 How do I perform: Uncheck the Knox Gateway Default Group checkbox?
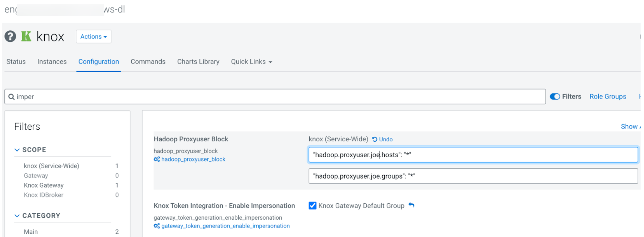tap(312, 206)
